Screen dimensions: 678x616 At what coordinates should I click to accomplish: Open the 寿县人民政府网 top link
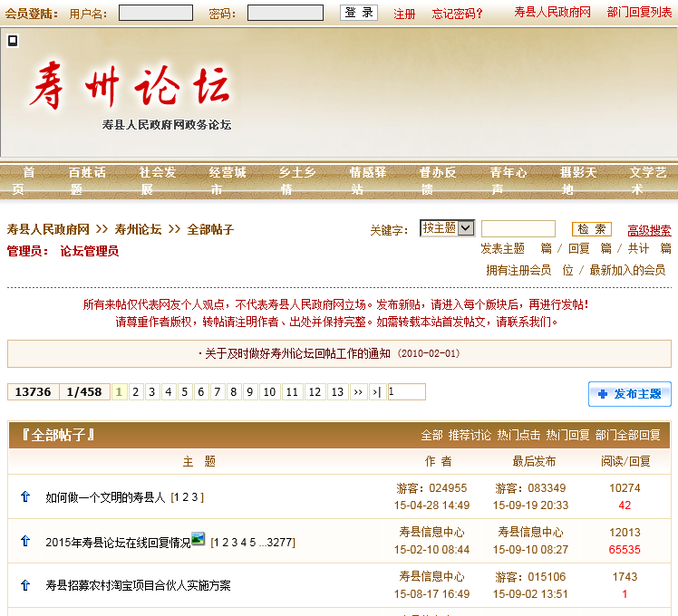[552, 12]
